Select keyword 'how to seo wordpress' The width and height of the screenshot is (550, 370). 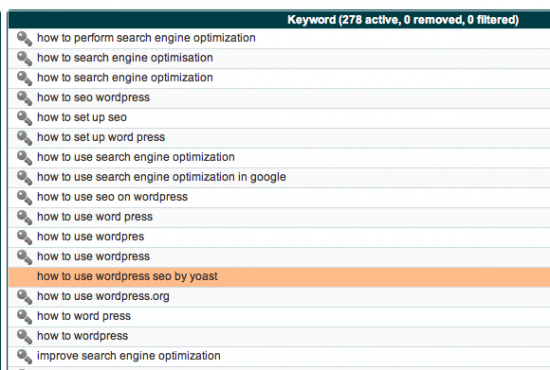point(93,97)
